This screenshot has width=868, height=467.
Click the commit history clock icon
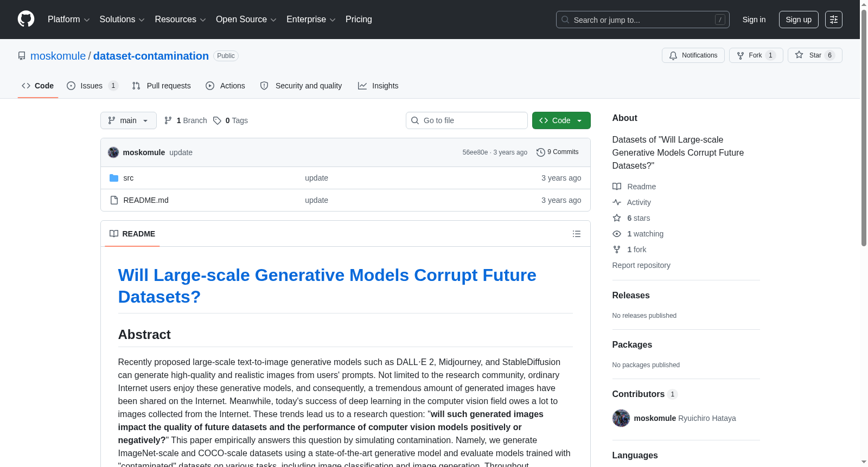point(540,152)
